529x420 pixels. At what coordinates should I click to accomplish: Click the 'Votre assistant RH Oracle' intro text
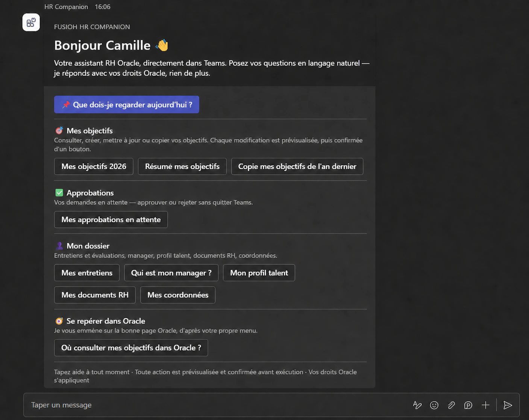point(212,68)
